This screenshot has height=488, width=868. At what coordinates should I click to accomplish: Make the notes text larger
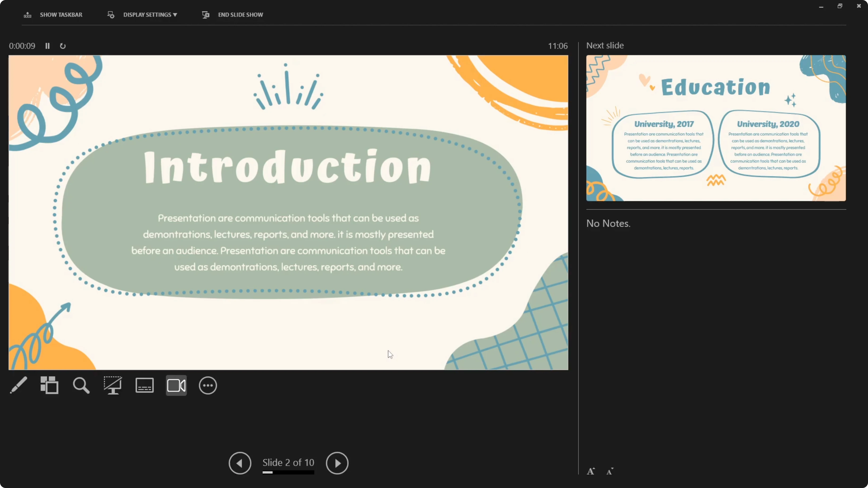(x=591, y=471)
